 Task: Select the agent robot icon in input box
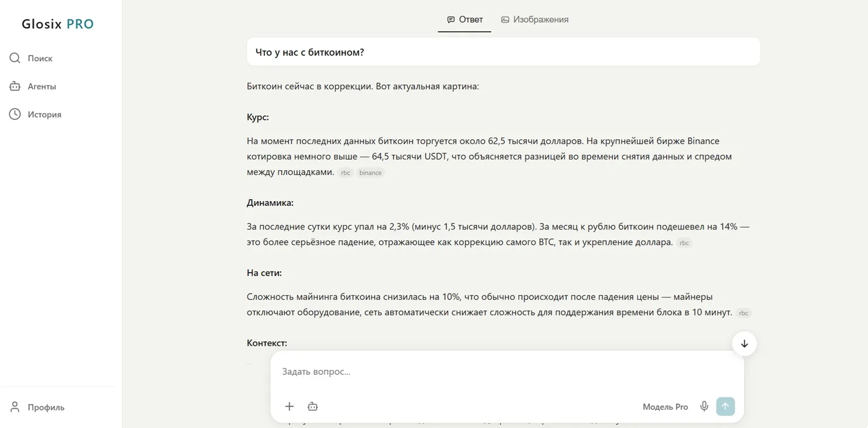(x=312, y=406)
